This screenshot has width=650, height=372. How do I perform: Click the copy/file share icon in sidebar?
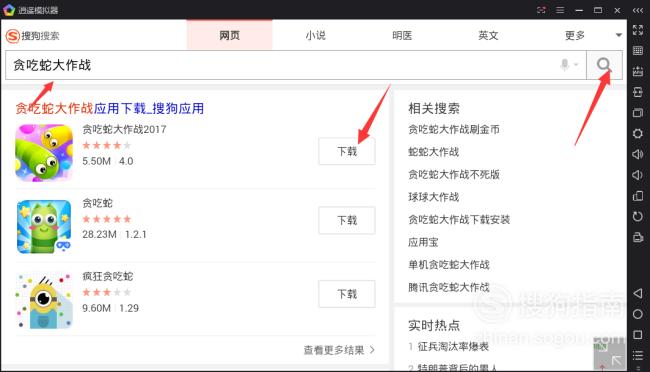tap(638, 196)
